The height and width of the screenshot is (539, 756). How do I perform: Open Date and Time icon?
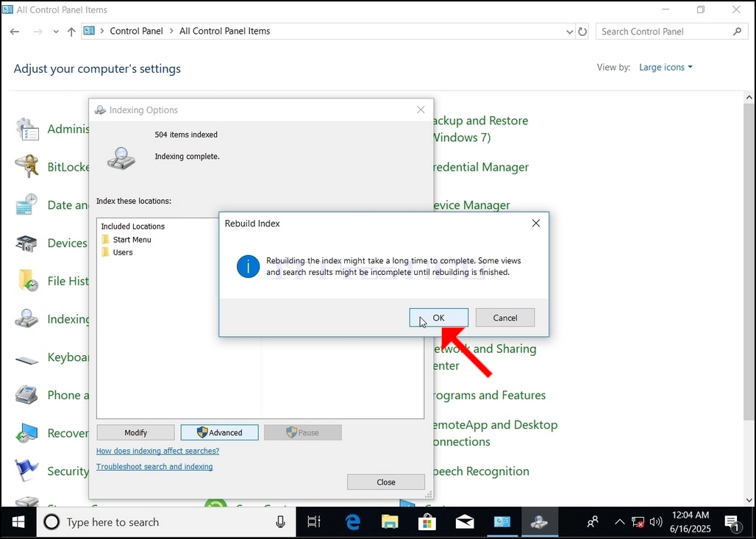pyautogui.click(x=27, y=204)
